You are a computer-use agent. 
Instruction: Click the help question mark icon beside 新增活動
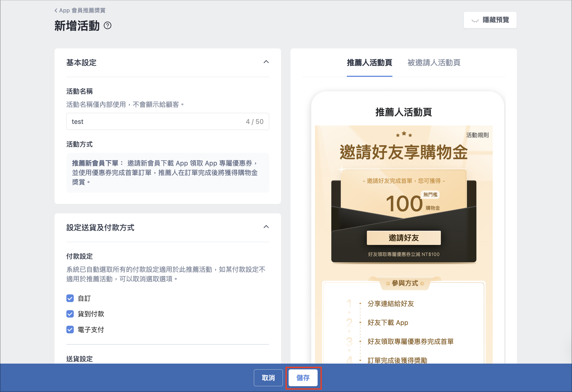coord(107,26)
